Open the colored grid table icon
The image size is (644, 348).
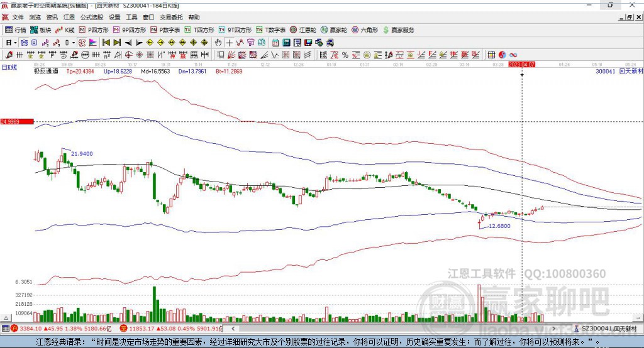[x=491, y=55]
